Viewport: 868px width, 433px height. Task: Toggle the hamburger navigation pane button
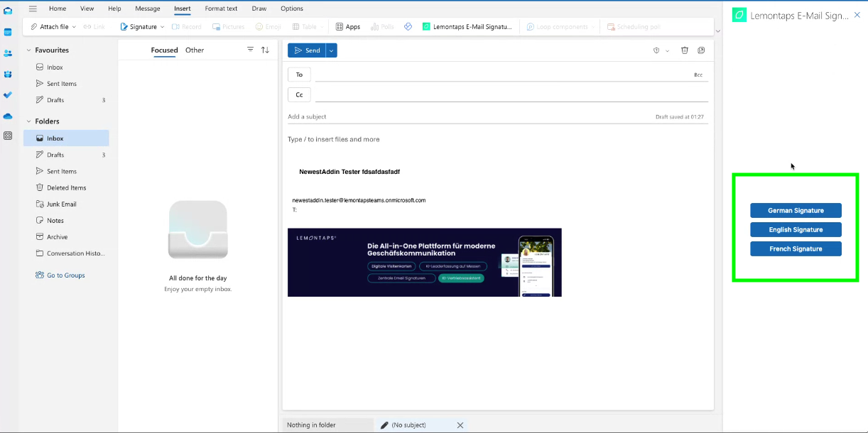[x=33, y=9]
